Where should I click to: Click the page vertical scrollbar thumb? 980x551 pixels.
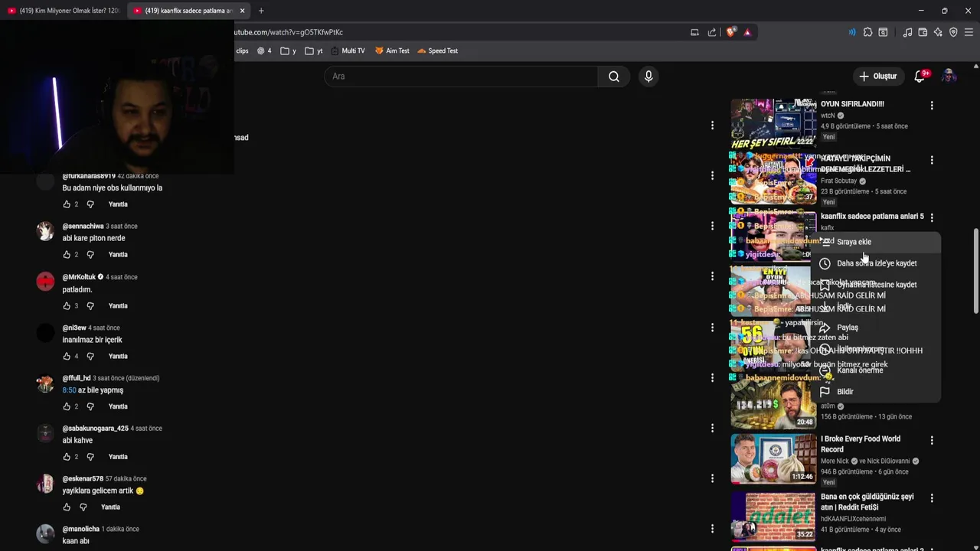[x=975, y=270]
